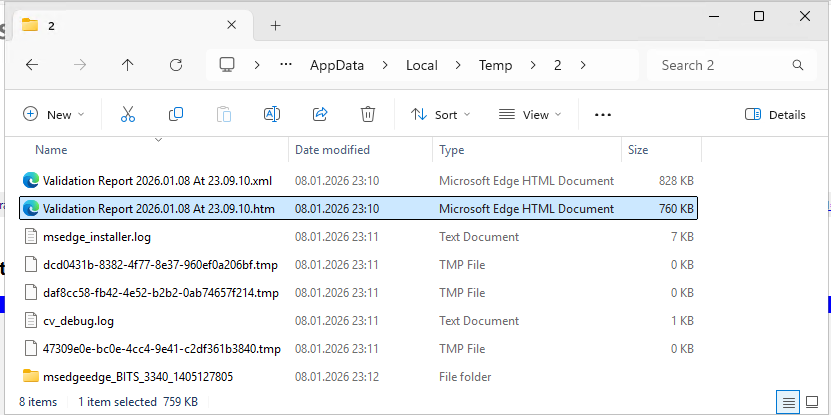Click the Temp breadcrumb in address bar
831x416 pixels.
pyautogui.click(x=495, y=65)
